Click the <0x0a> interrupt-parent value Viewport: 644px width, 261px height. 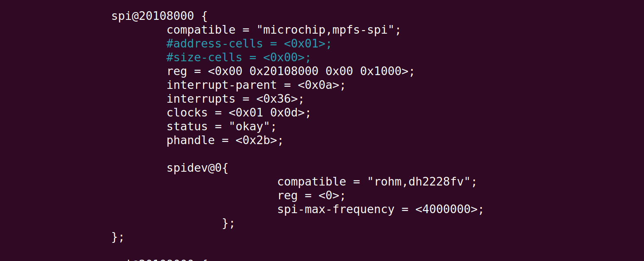[318, 85]
